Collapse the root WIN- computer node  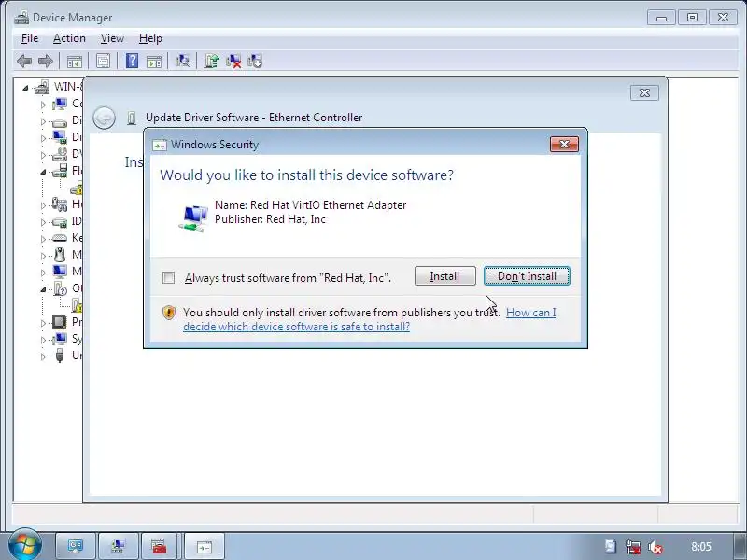point(25,88)
